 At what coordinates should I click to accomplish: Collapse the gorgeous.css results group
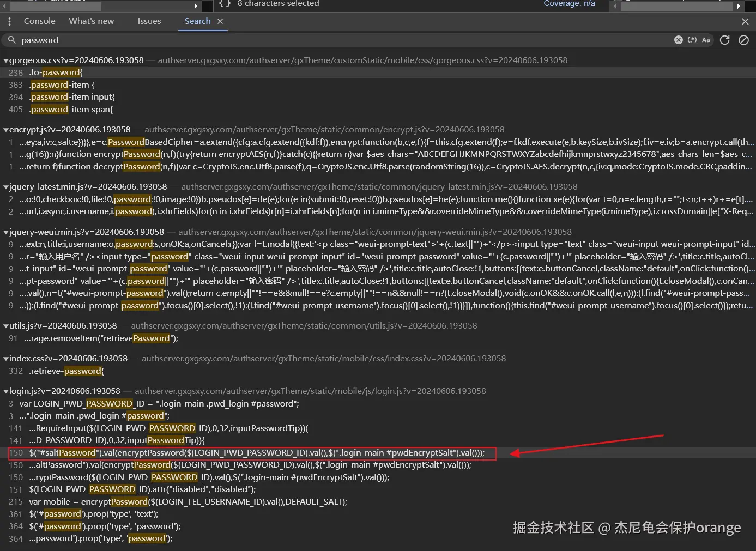[6, 60]
